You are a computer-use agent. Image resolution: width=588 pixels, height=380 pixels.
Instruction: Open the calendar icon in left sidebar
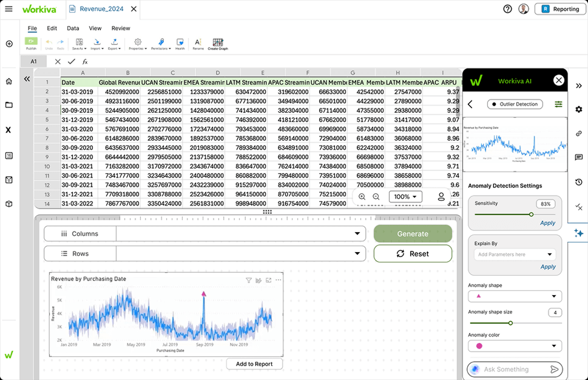click(9, 155)
